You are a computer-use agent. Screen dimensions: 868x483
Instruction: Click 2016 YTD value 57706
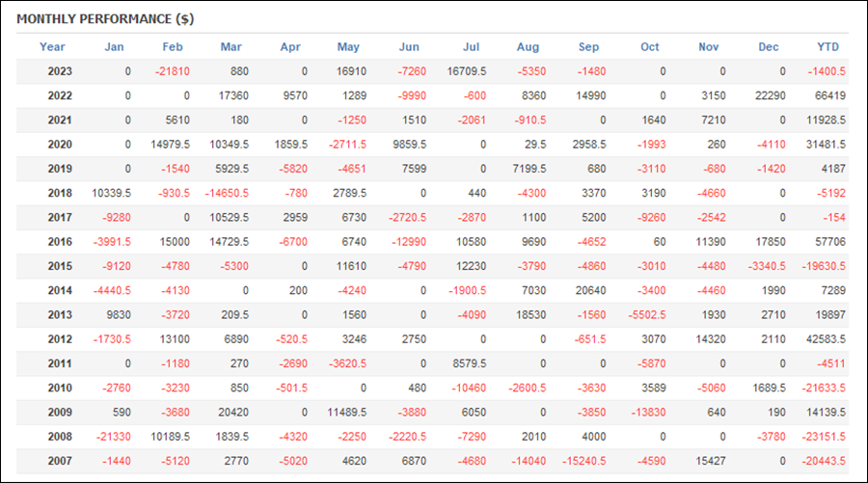pyautogui.click(x=830, y=242)
